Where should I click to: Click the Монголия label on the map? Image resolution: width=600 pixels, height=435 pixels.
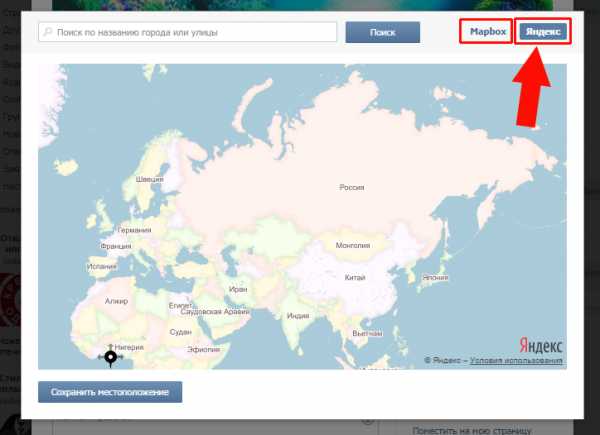click(353, 245)
